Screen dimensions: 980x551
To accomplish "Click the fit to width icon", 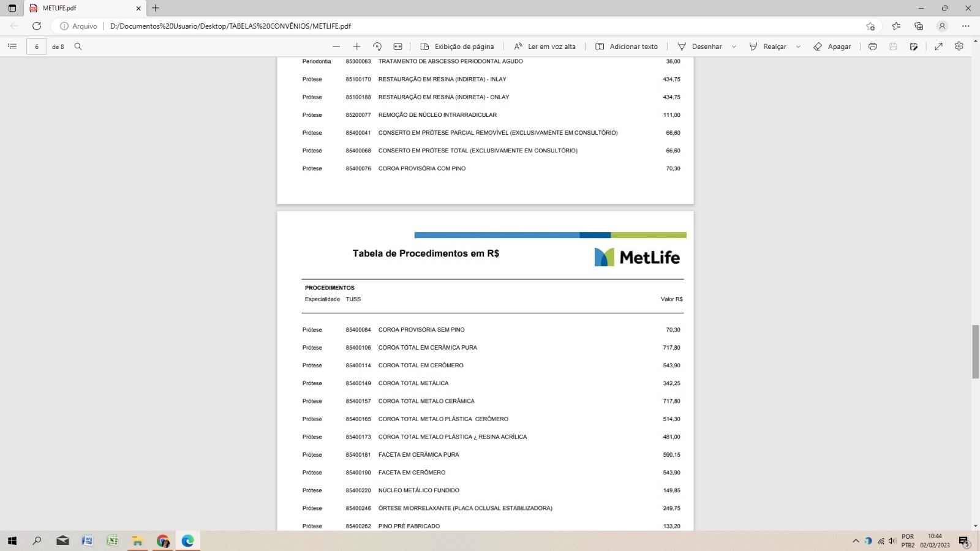I will 398,47.
